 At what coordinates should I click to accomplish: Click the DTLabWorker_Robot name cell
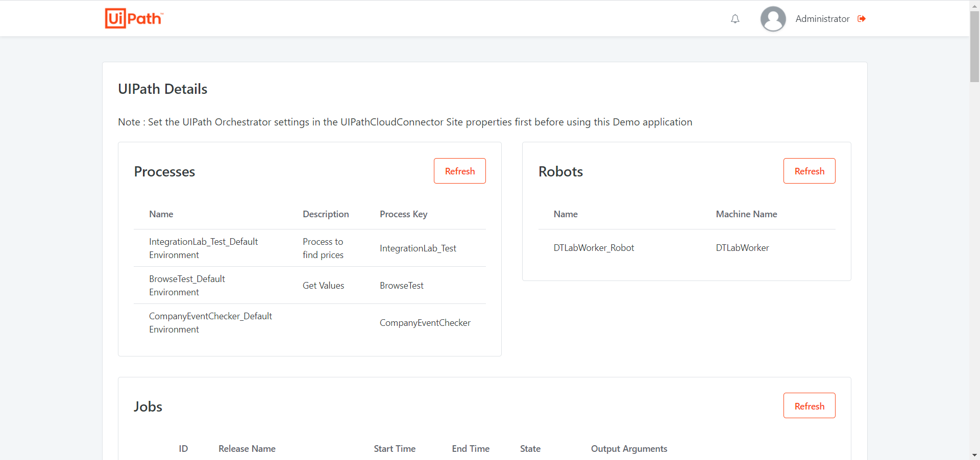(594, 248)
